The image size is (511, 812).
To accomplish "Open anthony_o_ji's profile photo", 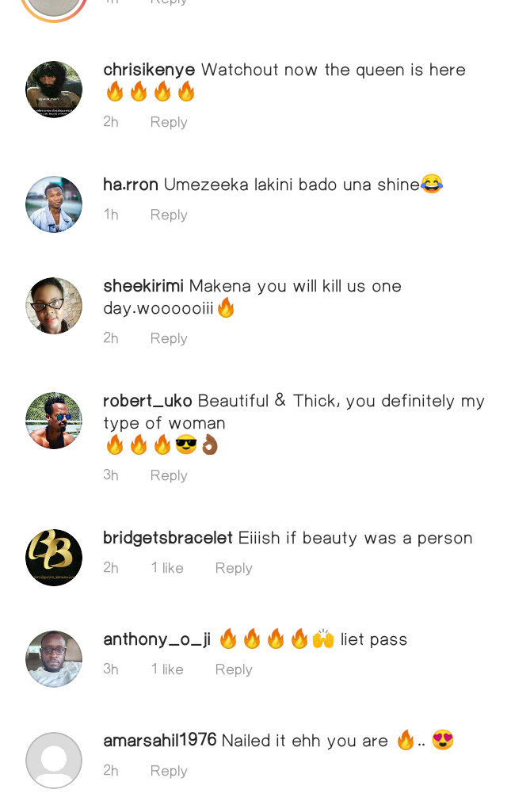I will tap(54, 659).
